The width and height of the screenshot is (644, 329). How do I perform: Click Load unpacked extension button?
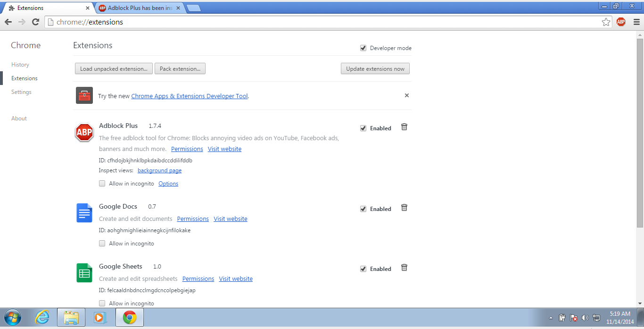click(114, 69)
